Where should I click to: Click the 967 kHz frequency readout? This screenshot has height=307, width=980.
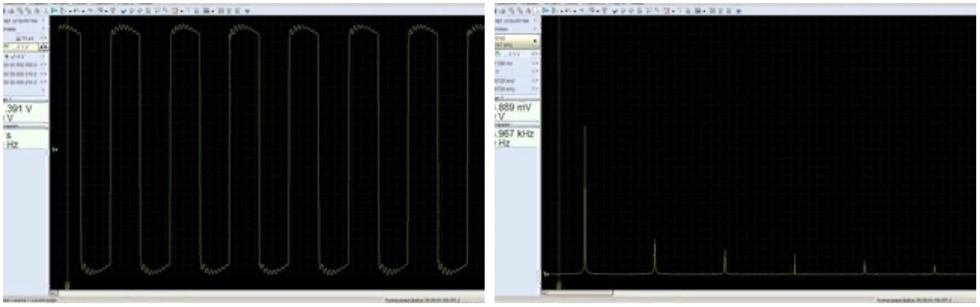tap(516, 134)
